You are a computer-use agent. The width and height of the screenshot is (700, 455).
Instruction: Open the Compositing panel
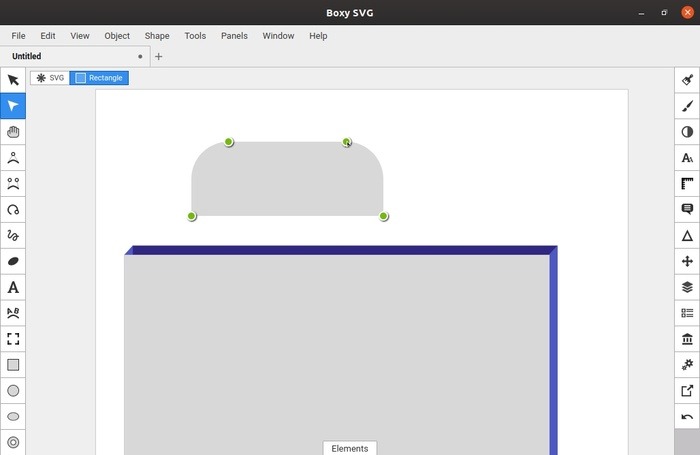coord(687,132)
